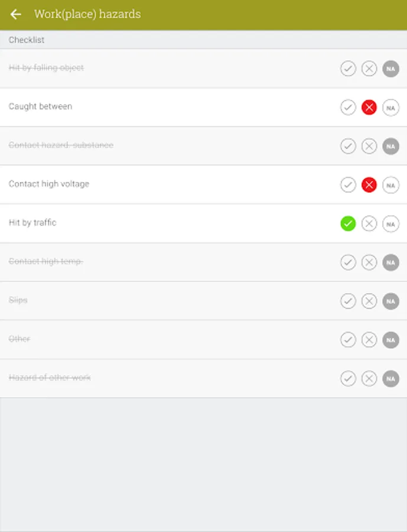Mark Hit by traffic with X
This screenshot has width=407, height=532.
click(369, 223)
